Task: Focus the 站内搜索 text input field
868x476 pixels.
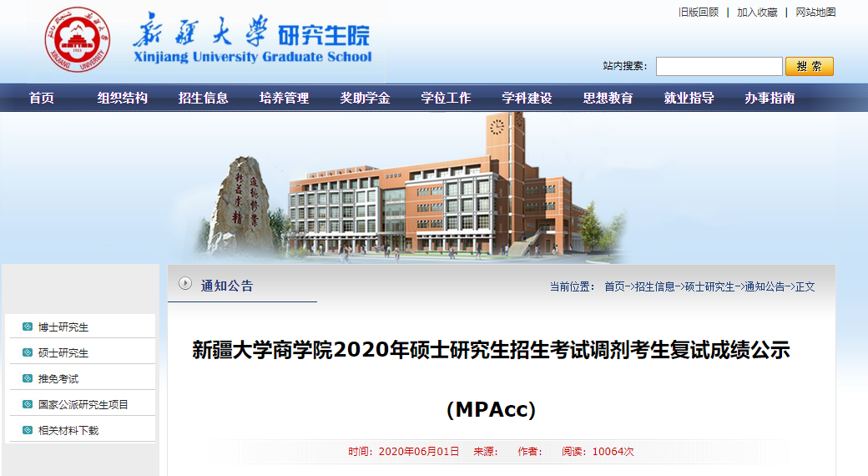Action: point(719,66)
